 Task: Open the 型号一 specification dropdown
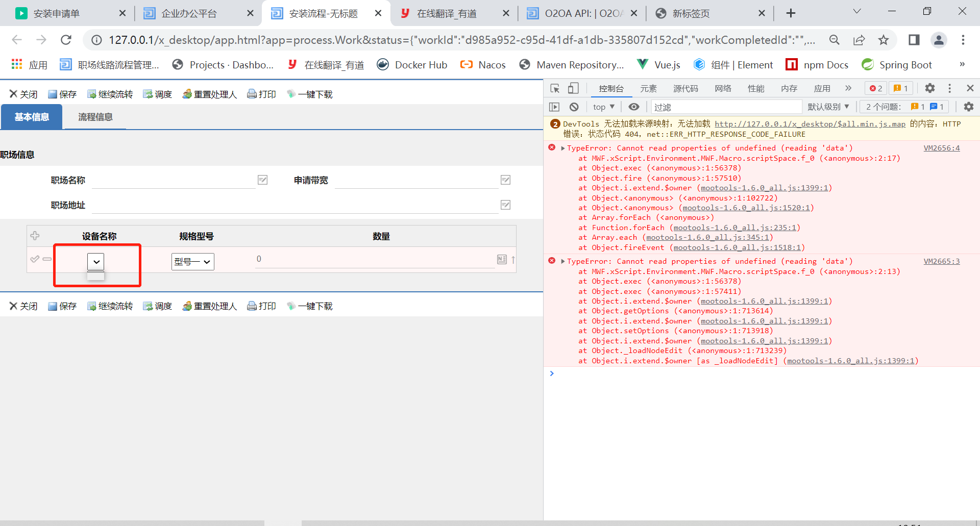coord(192,262)
